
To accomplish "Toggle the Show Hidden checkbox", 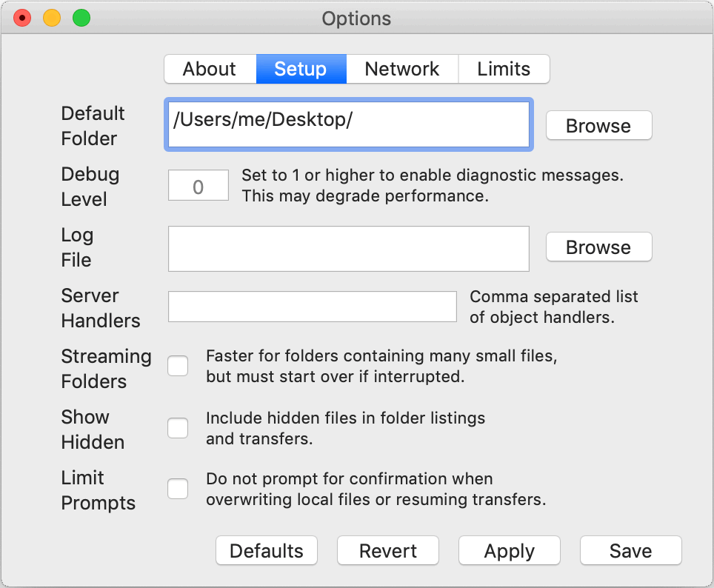I will click(178, 428).
